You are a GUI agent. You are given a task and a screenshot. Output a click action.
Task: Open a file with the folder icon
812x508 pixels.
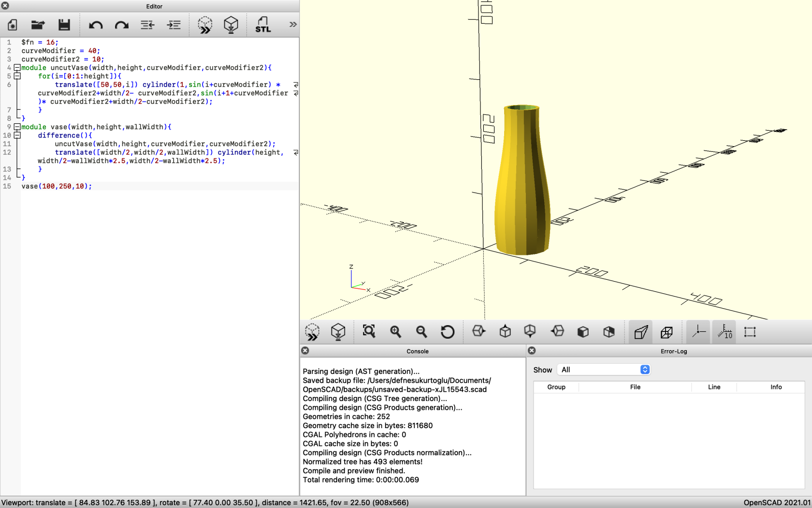pos(38,25)
